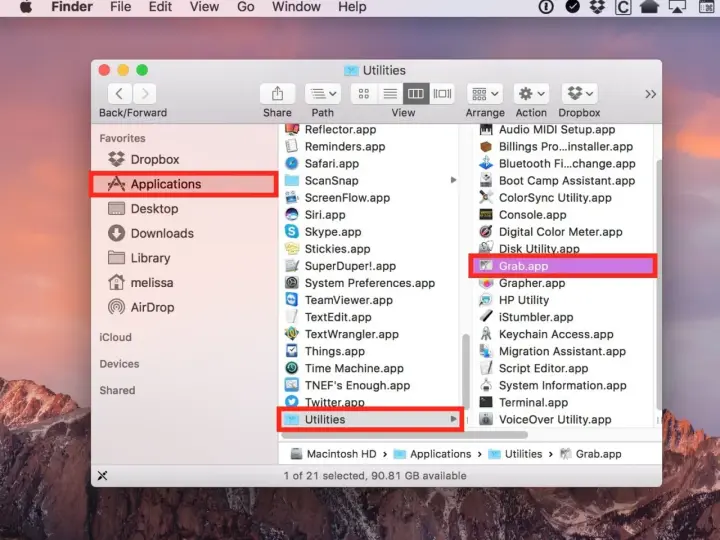Select melissa home folder in sidebar
The height and width of the screenshot is (540, 720).
184,283
